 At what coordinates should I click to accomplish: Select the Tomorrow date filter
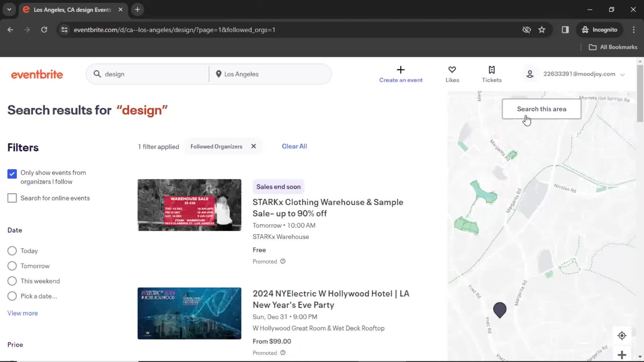(12, 266)
